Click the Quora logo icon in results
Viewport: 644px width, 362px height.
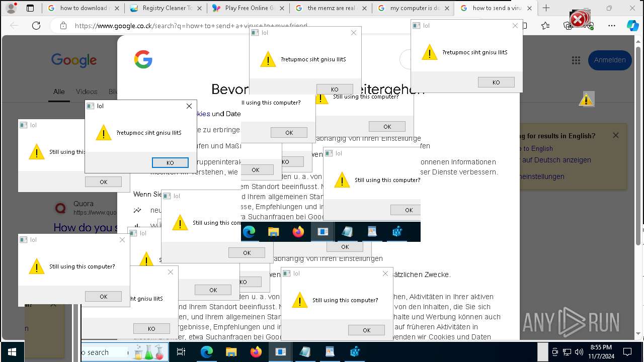pos(60,208)
